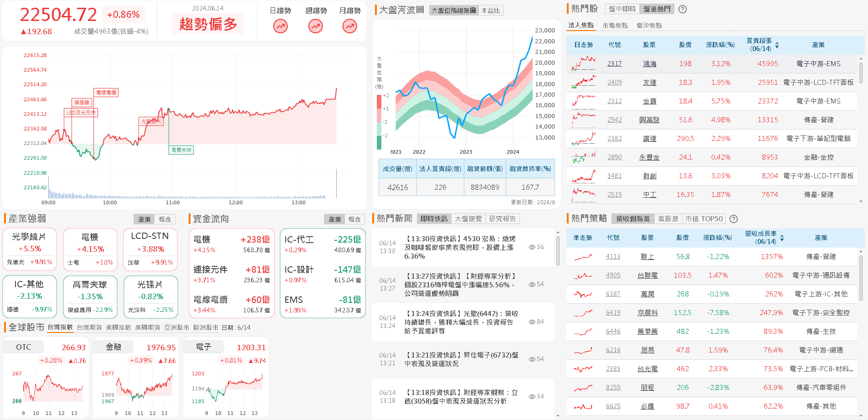Click the 日趨勢 trend indicator icon
The height and width of the screenshot is (420, 868).
[x=280, y=26]
